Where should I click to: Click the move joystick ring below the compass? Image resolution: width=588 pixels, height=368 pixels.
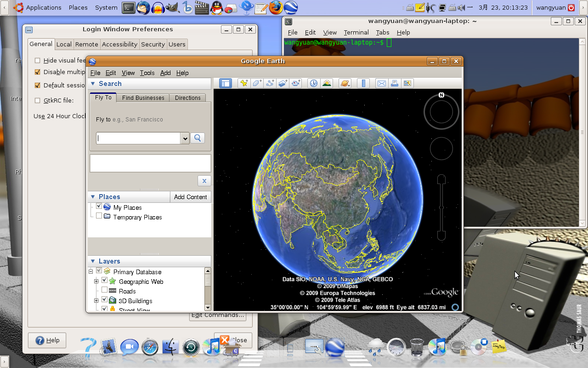pos(441,148)
